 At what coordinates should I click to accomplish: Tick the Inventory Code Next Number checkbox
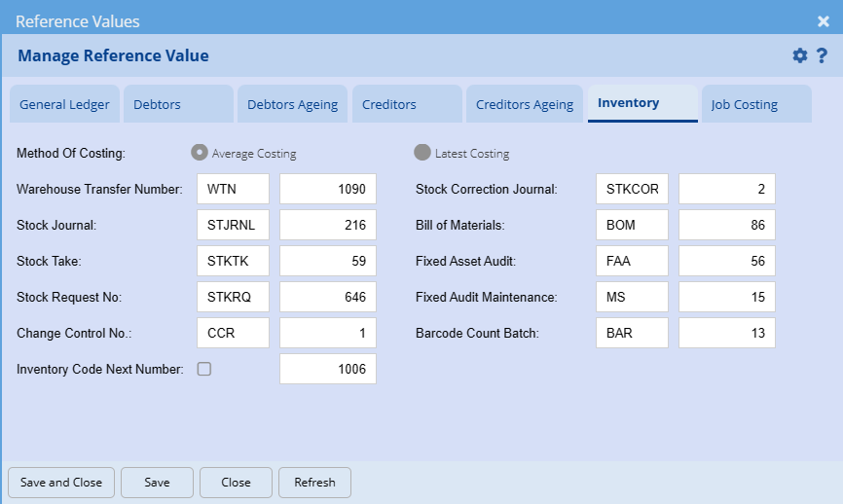[x=204, y=369]
